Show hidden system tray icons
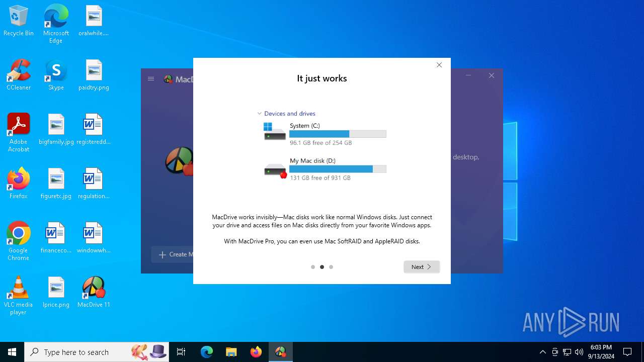 [x=542, y=352]
